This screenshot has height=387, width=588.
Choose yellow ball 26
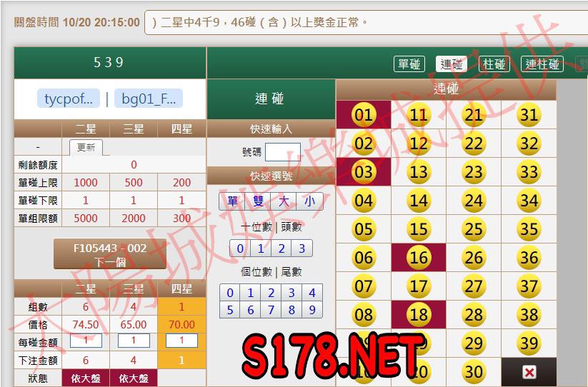click(474, 257)
